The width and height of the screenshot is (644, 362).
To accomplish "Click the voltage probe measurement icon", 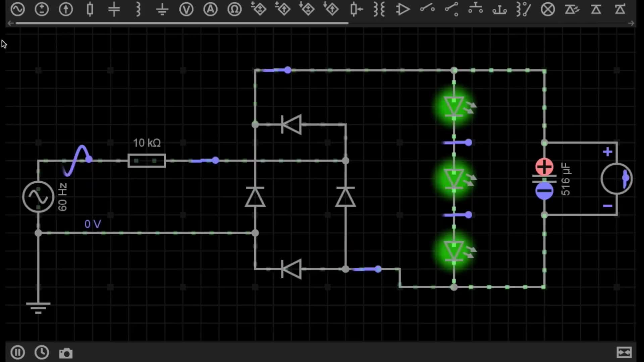I will [186, 10].
